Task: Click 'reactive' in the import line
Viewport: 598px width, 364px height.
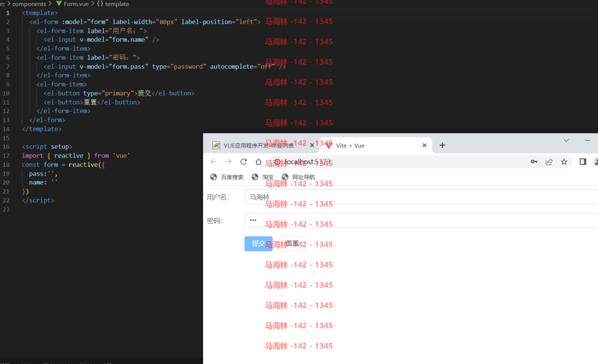Action: (x=69, y=156)
